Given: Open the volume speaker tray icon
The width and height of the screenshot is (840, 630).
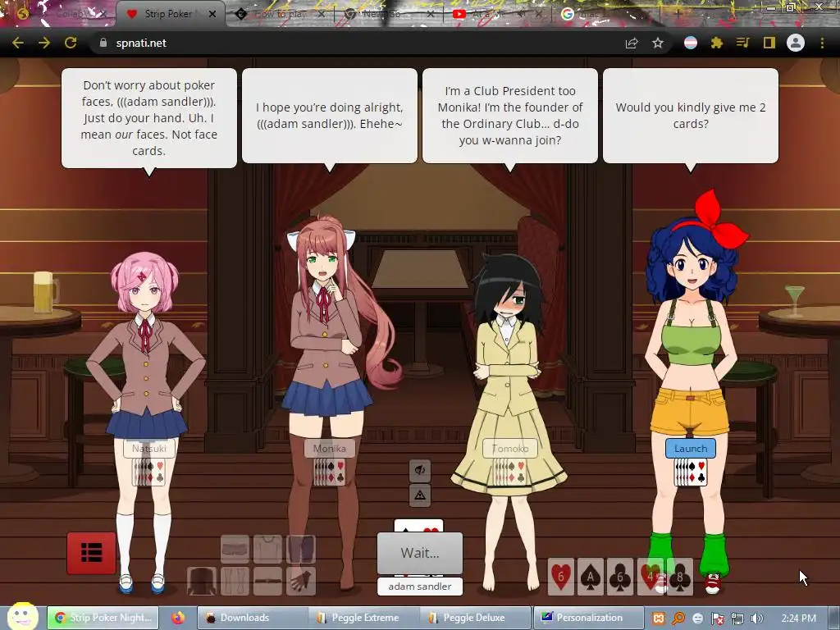Looking at the screenshot, I should (757, 619).
